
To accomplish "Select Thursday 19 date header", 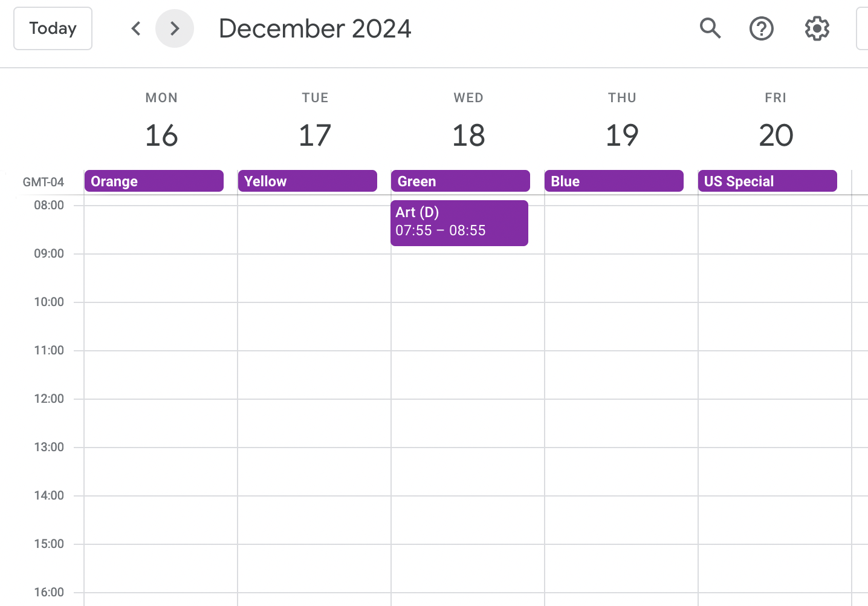I will (x=622, y=135).
